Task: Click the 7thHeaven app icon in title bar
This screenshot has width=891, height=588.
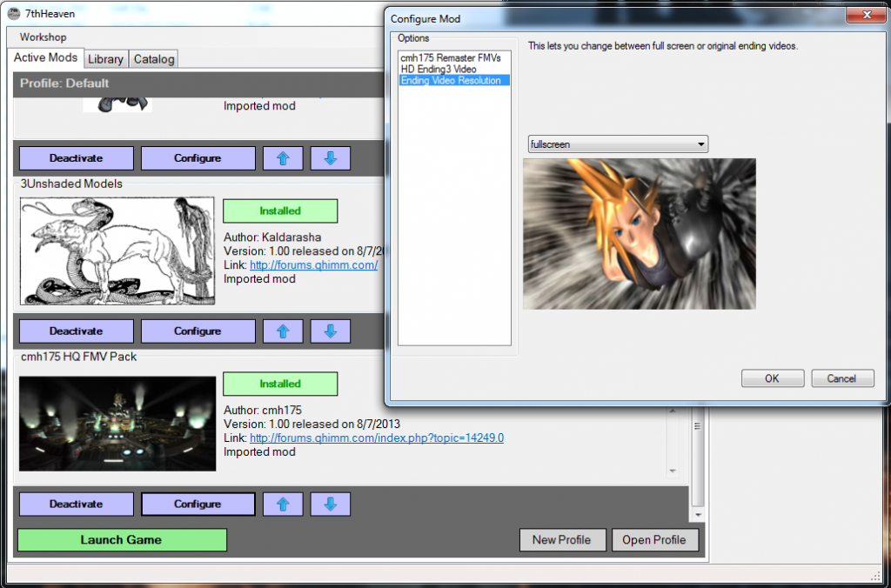Action: click(14, 13)
